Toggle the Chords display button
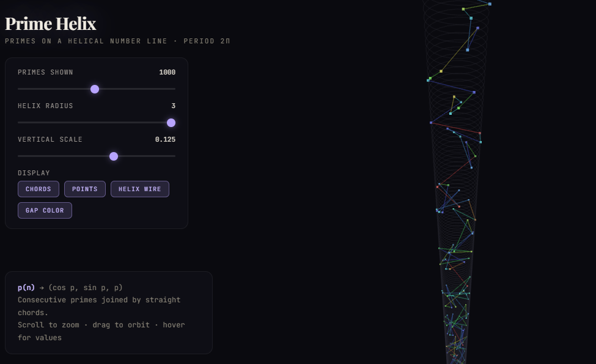596x364 pixels. [x=39, y=189]
